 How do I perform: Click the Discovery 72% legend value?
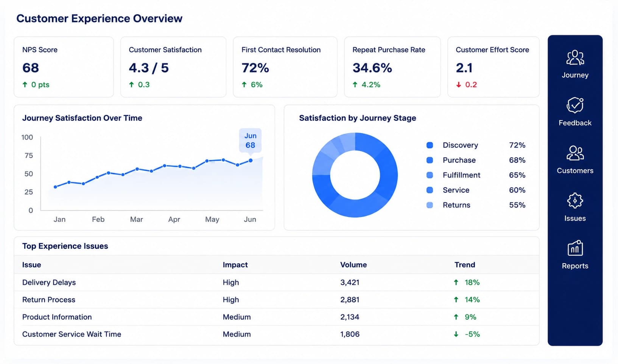point(517,145)
